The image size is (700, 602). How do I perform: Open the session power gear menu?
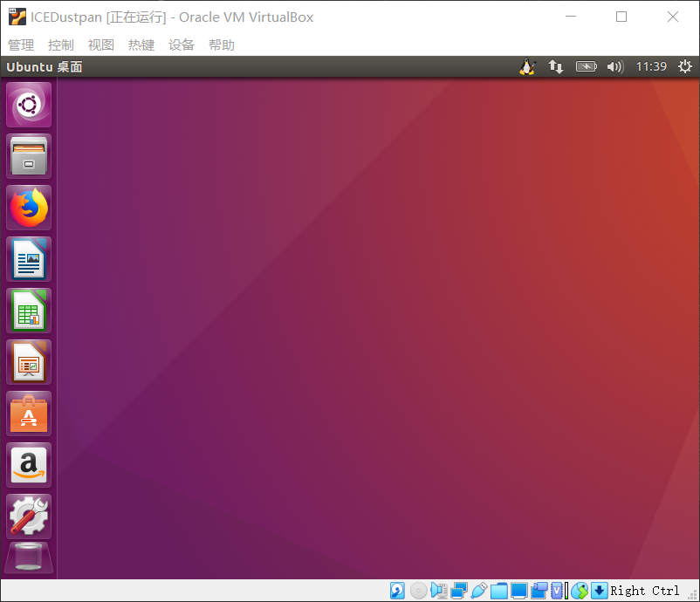685,67
